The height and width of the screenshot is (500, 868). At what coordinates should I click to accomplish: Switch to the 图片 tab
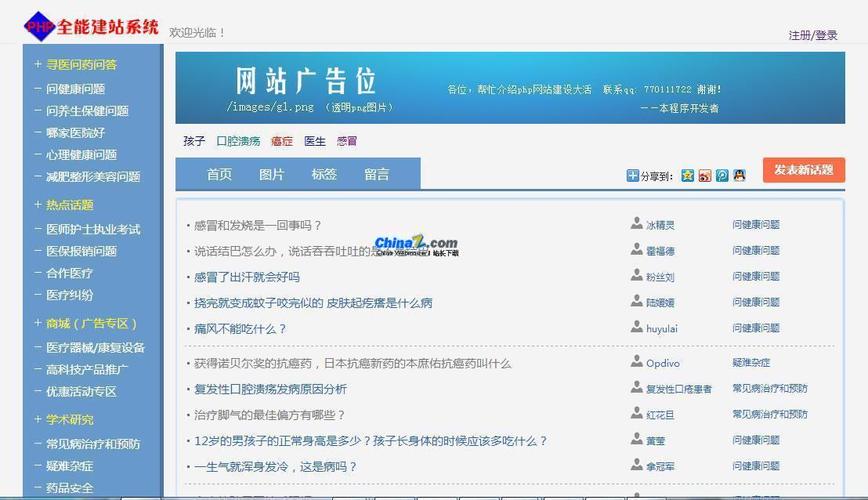(271, 174)
